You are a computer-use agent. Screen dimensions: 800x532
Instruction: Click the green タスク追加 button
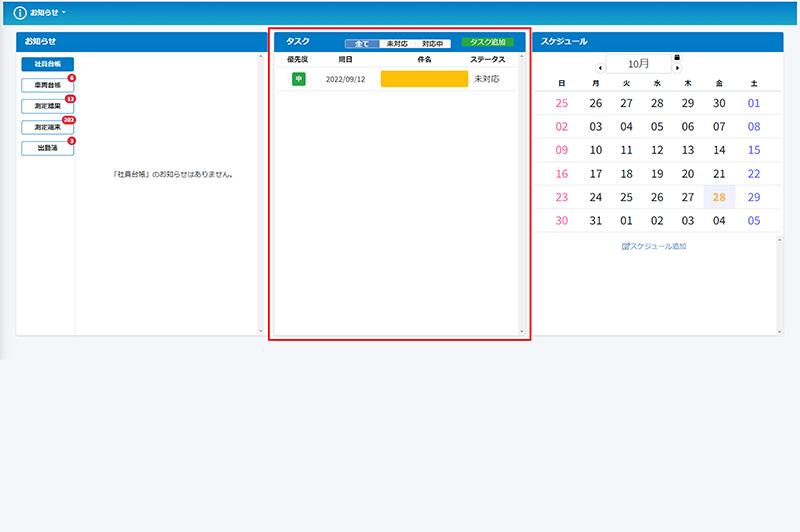[487, 43]
